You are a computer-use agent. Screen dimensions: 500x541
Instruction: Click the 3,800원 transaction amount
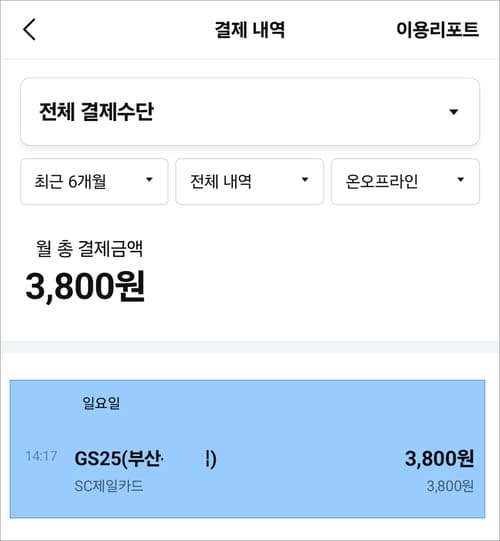coord(439,459)
